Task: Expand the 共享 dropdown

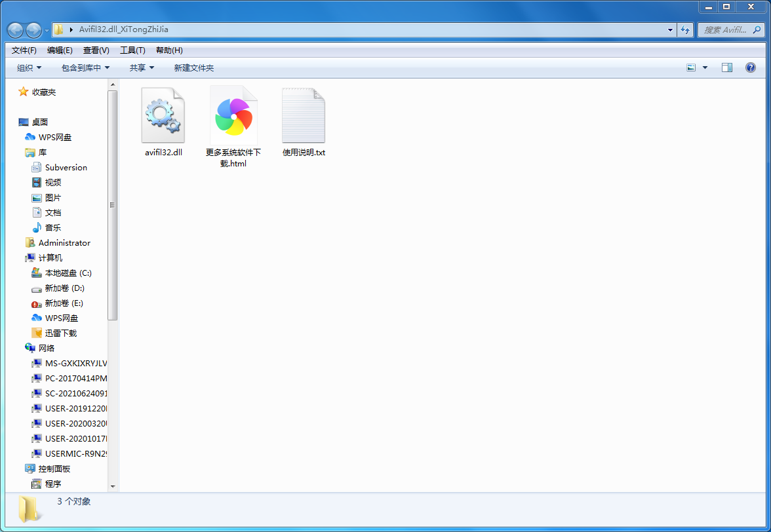Action: (142, 67)
